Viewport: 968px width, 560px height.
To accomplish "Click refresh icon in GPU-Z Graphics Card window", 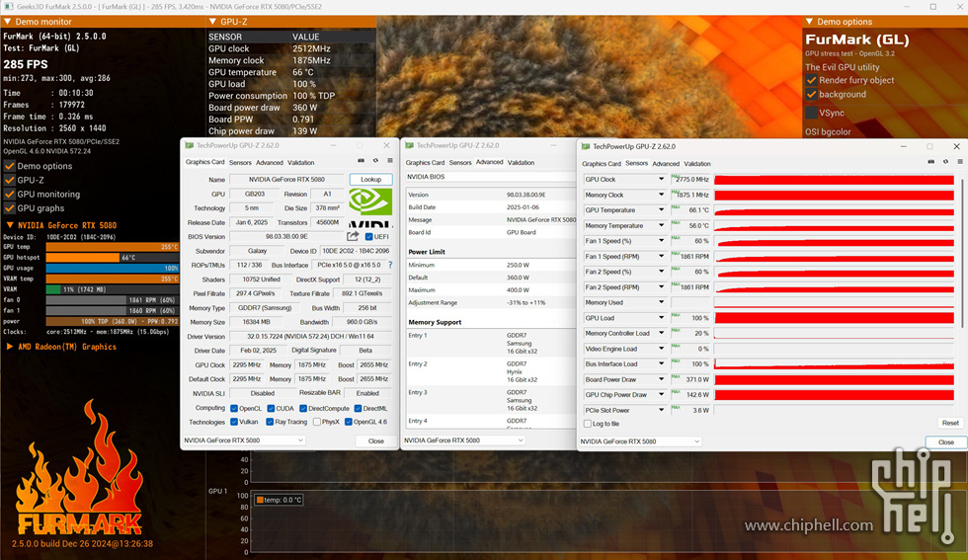I will pyautogui.click(x=375, y=161).
